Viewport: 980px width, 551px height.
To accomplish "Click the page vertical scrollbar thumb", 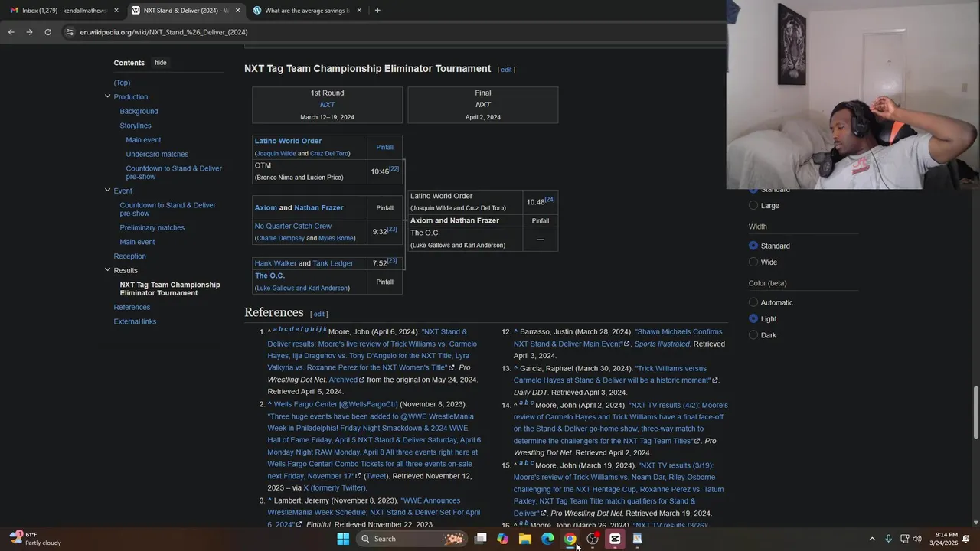I will (x=976, y=413).
